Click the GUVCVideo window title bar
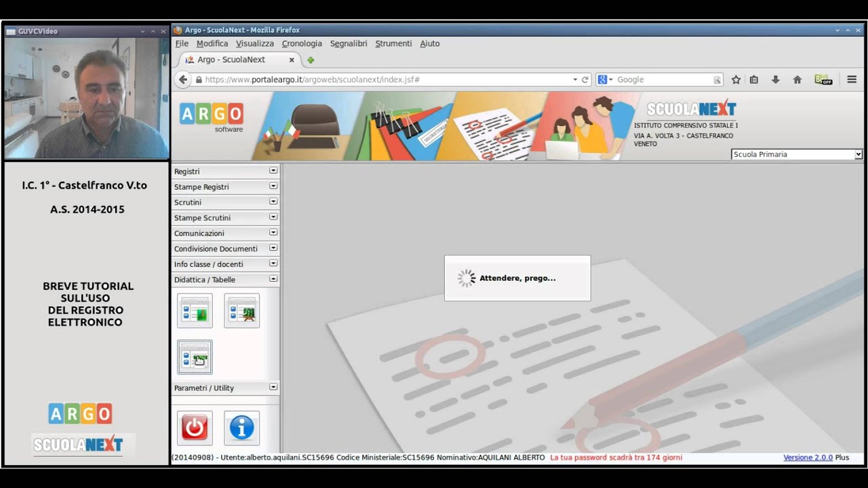This screenshot has width=868, height=488. click(86, 31)
